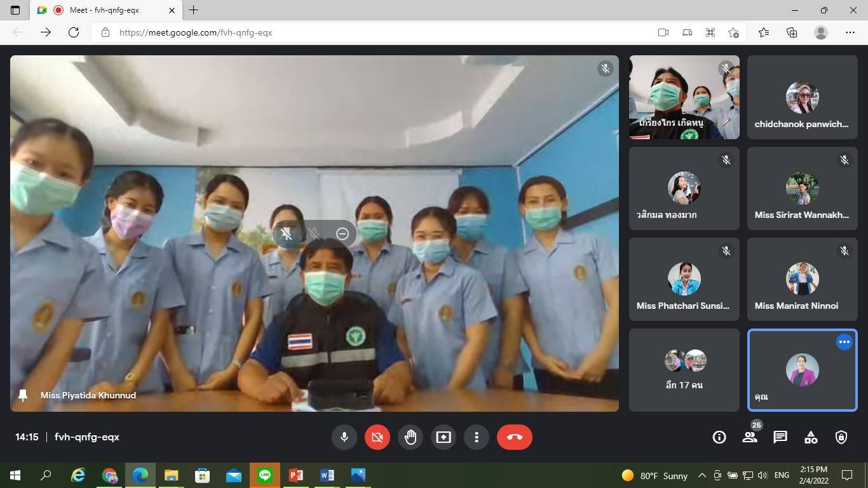Raise hand in the meeting
This screenshot has height=488, width=868.
(410, 437)
